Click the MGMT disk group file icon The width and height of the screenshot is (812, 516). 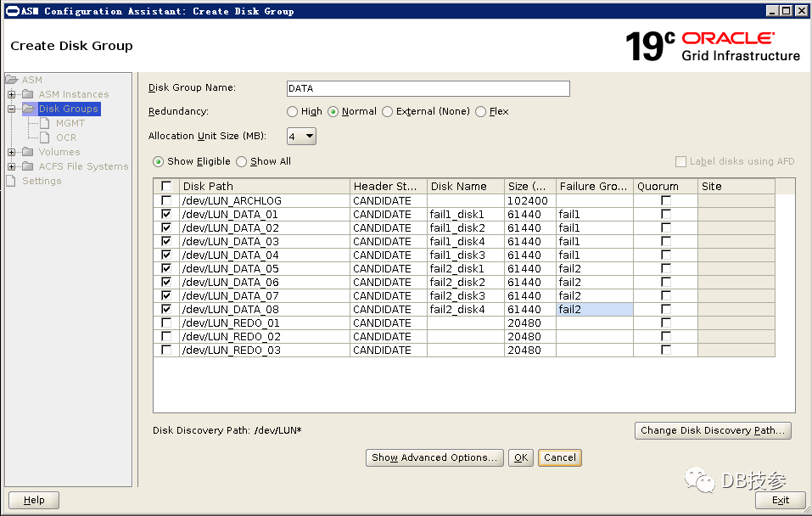(x=46, y=123)
